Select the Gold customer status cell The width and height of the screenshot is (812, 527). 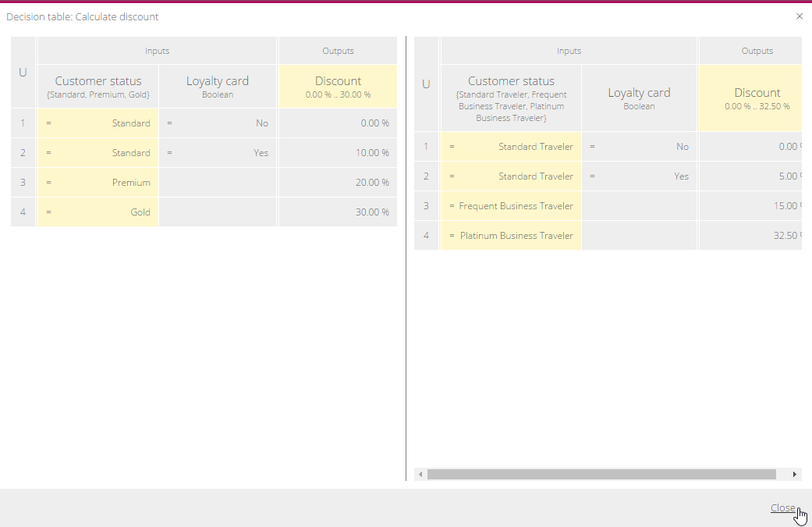point(98,212)
